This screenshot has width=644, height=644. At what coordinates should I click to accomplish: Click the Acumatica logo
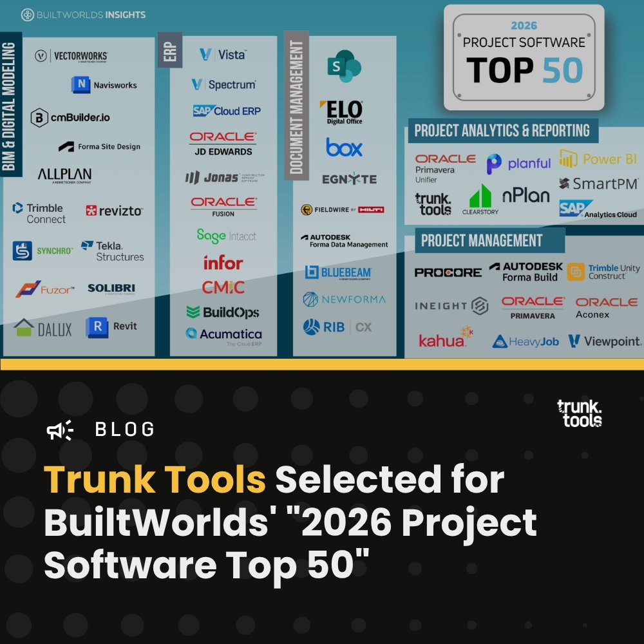(223, 337)
